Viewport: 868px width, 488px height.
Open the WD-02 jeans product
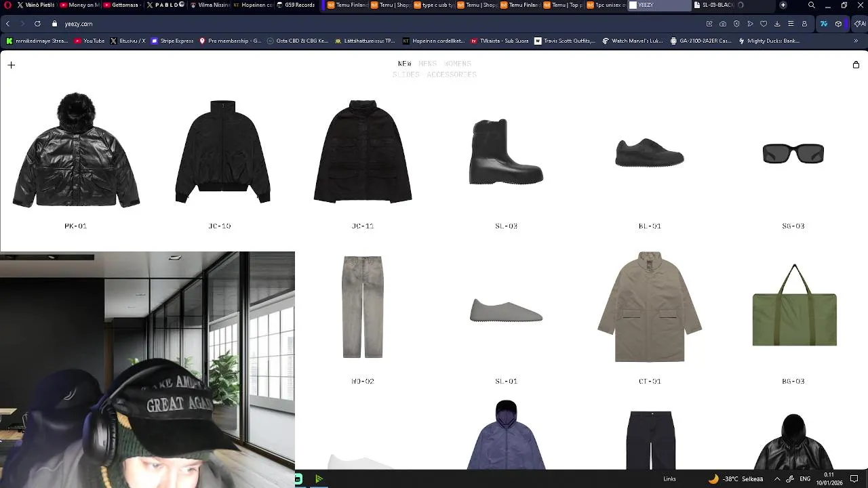[363, 306]
